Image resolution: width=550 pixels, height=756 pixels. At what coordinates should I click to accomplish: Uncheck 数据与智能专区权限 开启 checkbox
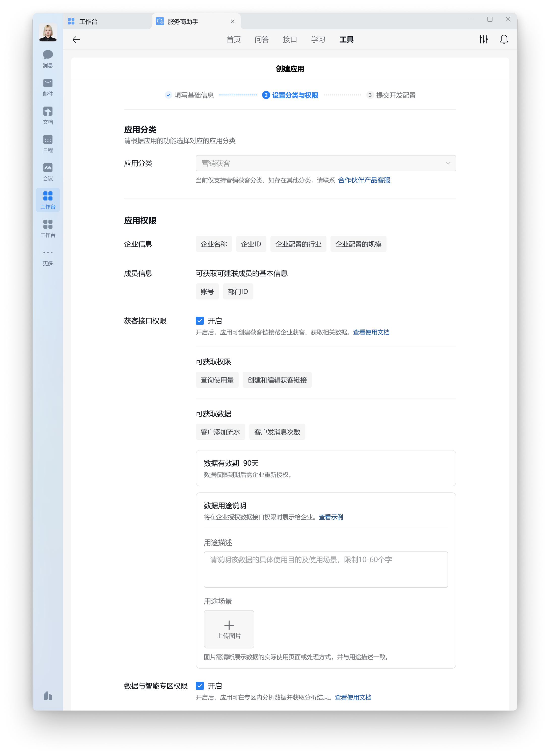pos(200,686)
